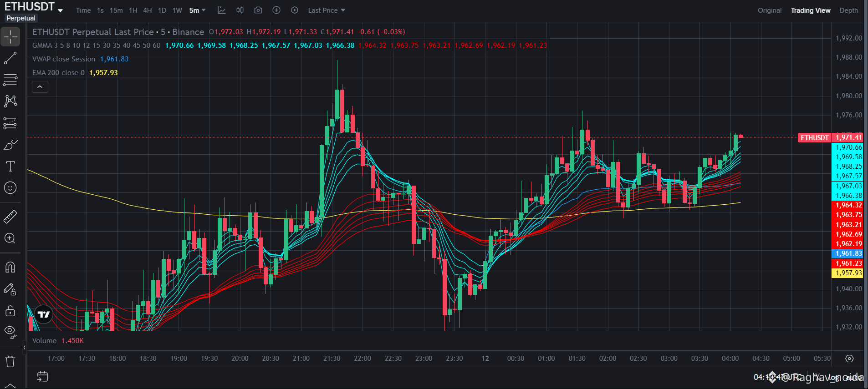Select the 1D interval

(x=162, y=10)
